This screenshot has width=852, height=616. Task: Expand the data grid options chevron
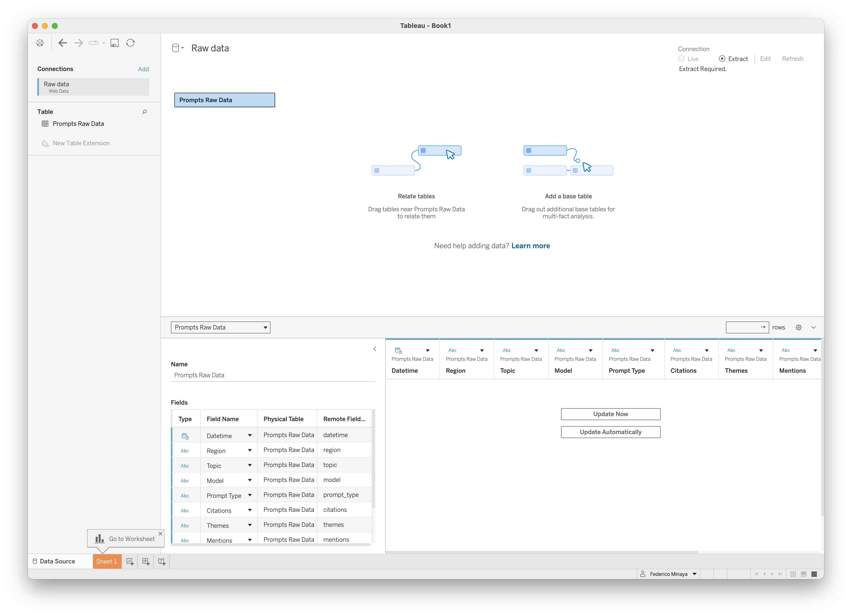(813, 327)
